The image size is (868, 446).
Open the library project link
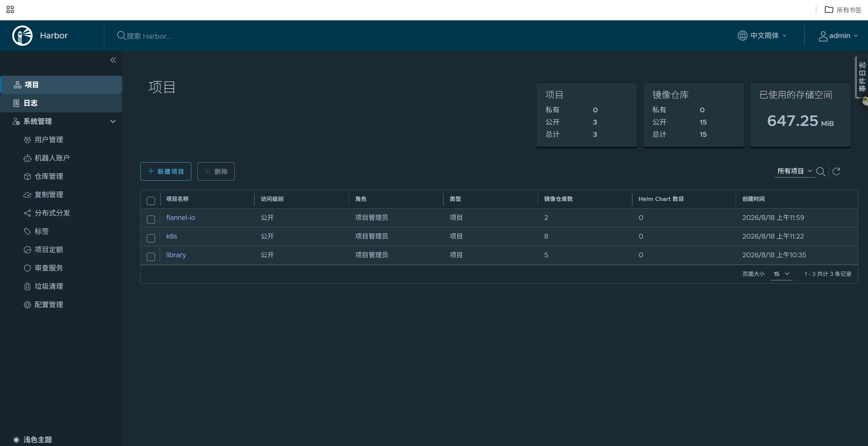[x=176, y=255]
